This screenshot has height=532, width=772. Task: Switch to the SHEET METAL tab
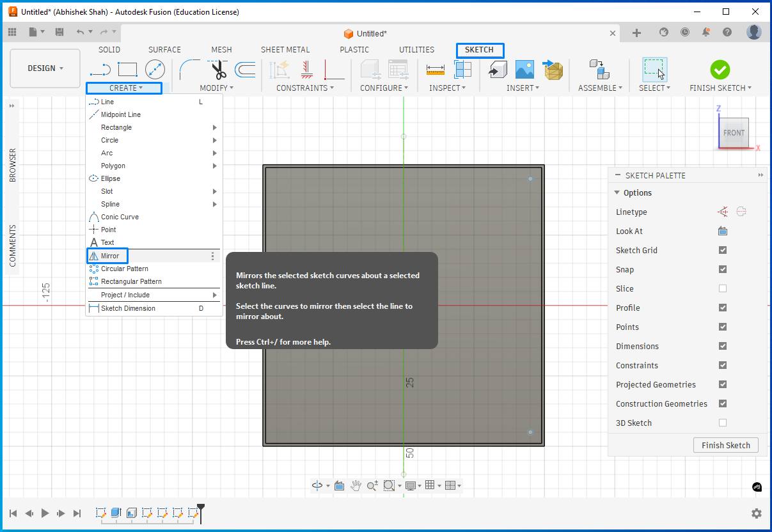pos(285,50)
